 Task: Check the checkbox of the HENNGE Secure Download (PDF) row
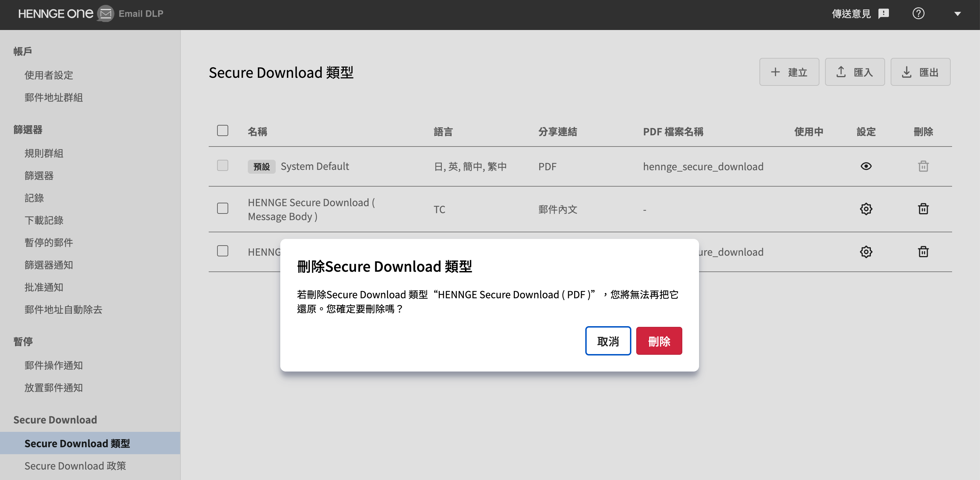click(x=223, y=251)
